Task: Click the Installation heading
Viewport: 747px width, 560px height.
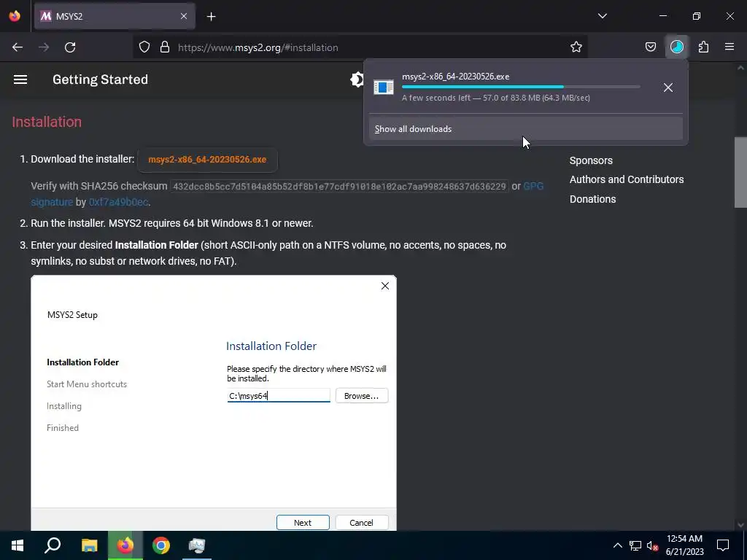Action: pyautogui.click(x=47, y=122)
